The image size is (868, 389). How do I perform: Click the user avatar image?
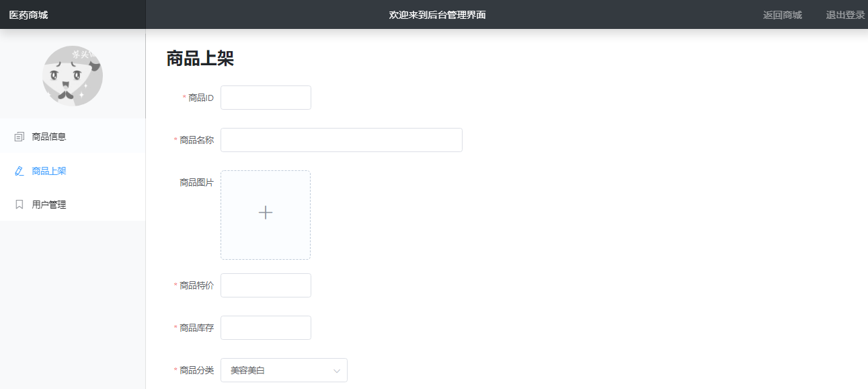73,76
